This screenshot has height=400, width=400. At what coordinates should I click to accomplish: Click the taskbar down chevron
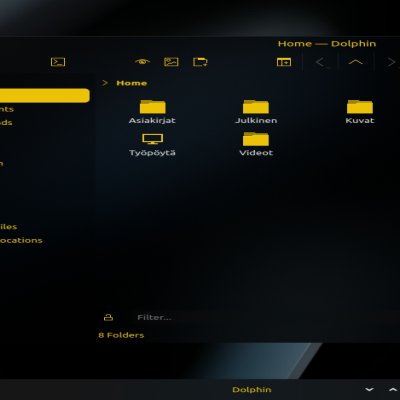(369, 389)
